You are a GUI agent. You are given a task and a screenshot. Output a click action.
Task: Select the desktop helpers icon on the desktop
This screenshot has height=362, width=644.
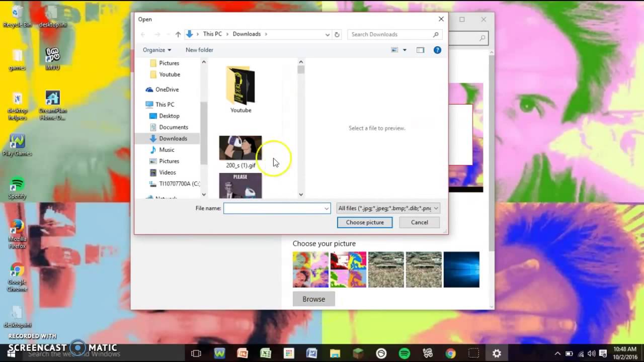[17, 106]
